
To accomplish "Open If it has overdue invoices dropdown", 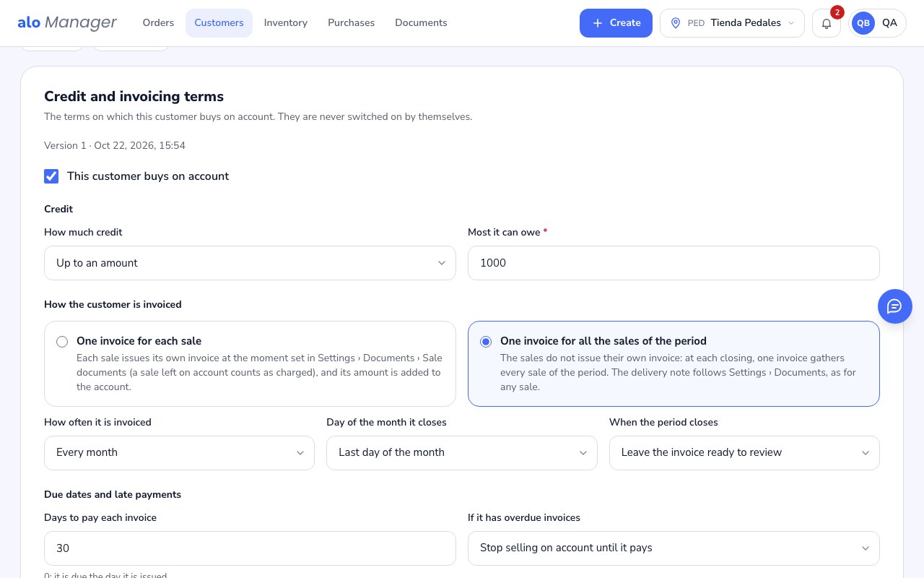I will point(674,548).
